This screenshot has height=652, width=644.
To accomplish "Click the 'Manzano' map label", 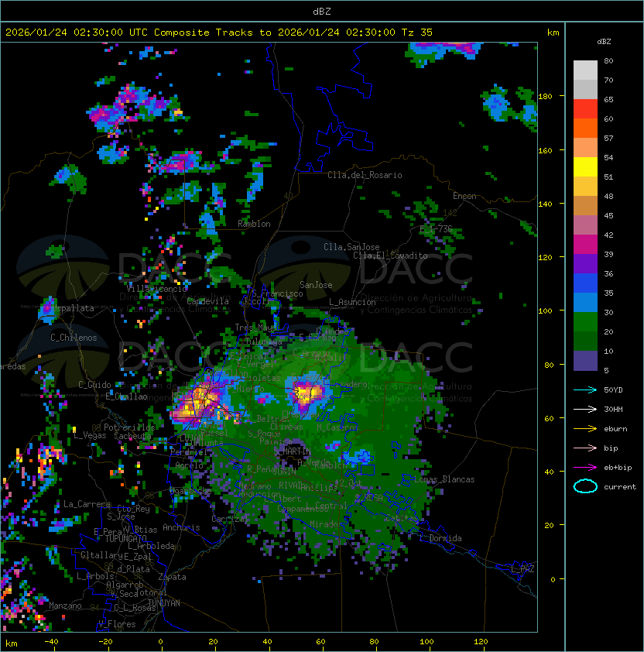I will [x=65, y=606].
